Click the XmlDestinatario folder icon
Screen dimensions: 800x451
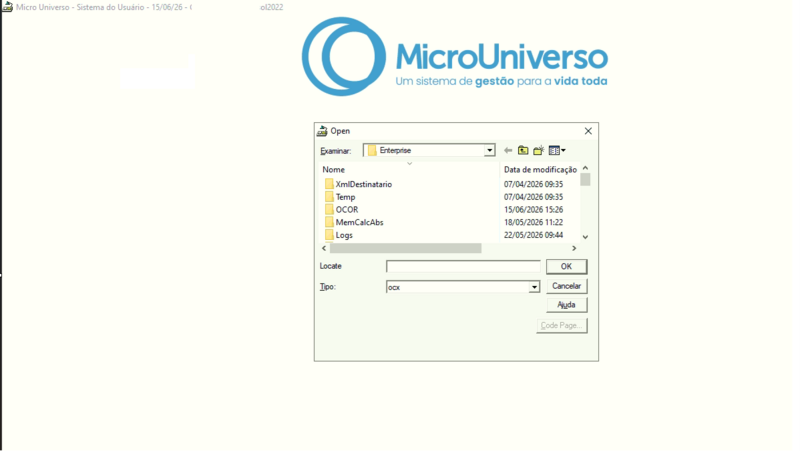click(329, 184)
